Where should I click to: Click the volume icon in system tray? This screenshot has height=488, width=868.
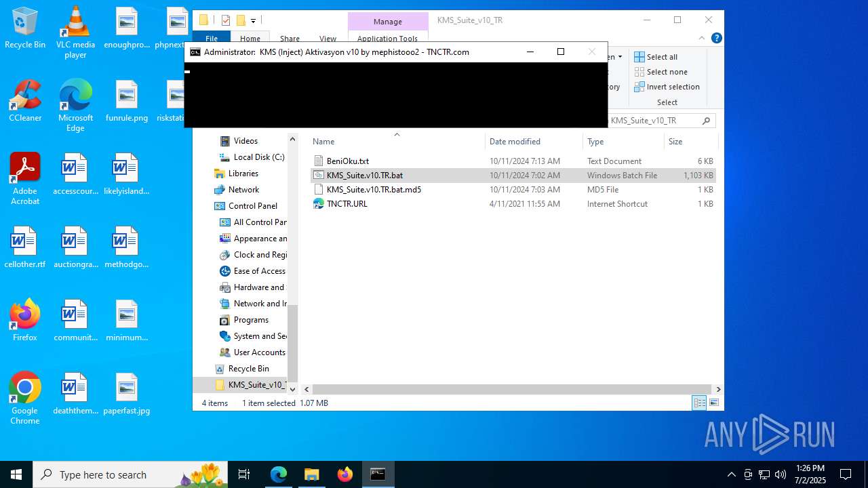(x=780, y=474)
